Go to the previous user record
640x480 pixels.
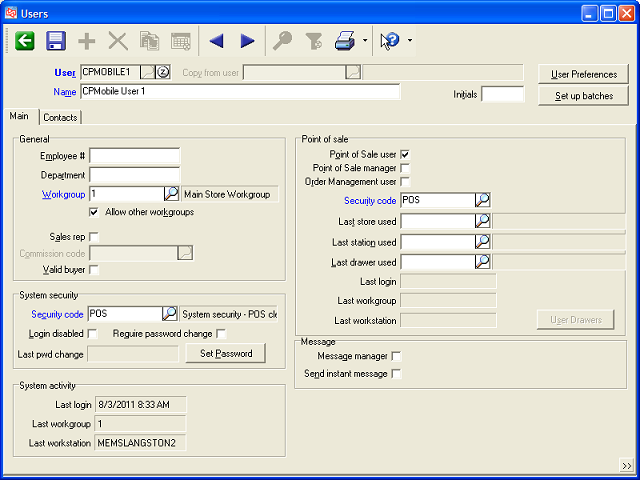[x=216, y=41]
